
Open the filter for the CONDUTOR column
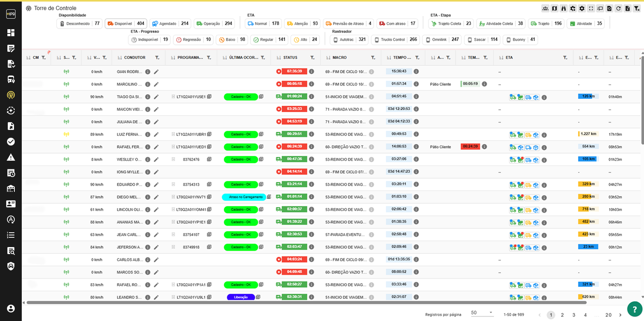click(x=157, y=58)
